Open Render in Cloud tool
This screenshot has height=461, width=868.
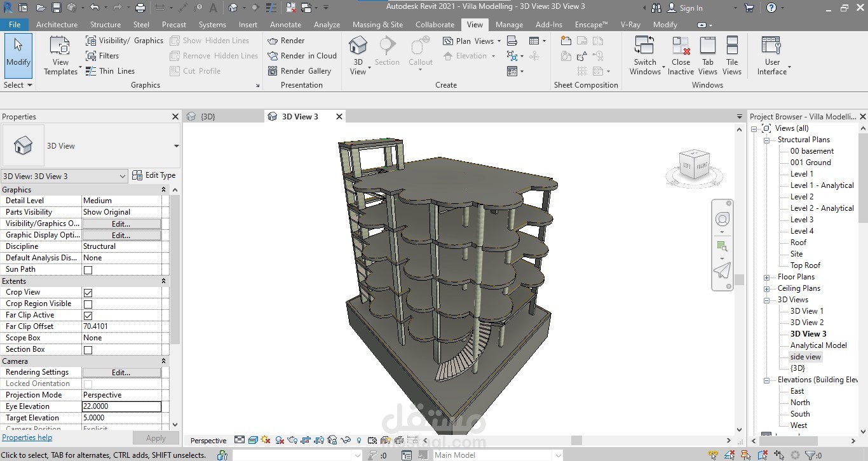[302, 56]
